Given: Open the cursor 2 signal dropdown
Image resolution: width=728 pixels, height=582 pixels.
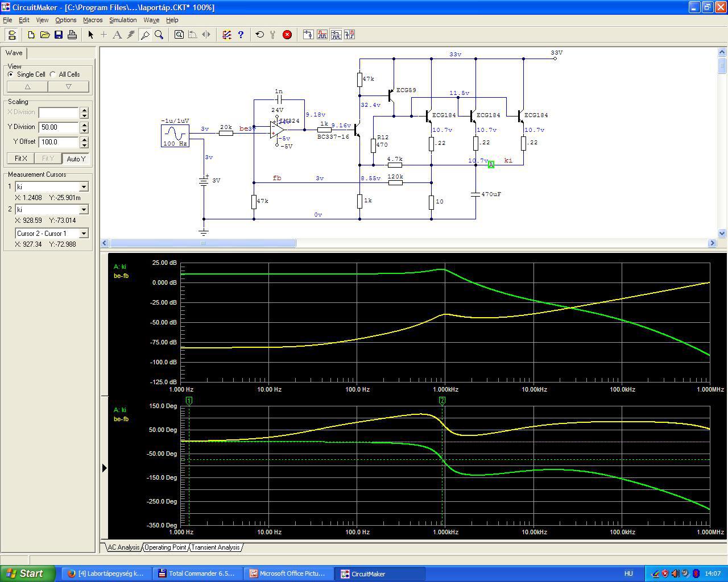Looking at the screenshot, I should click(84, 210).
